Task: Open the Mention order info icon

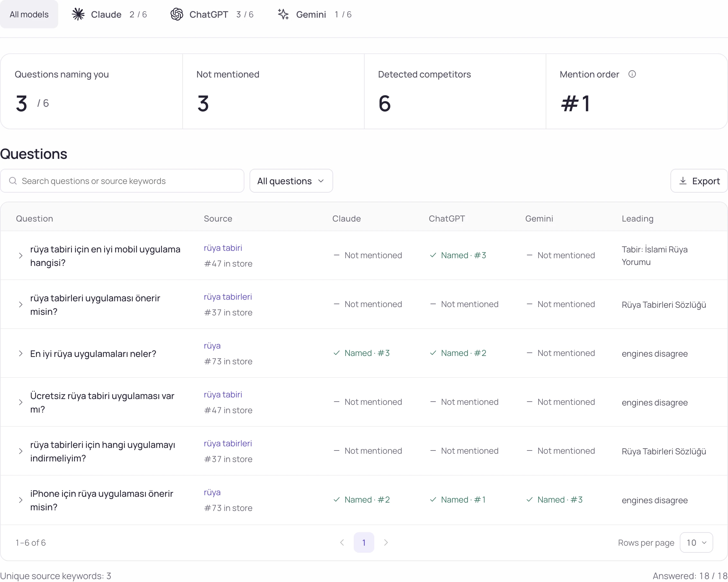Action: coord(632,74)
